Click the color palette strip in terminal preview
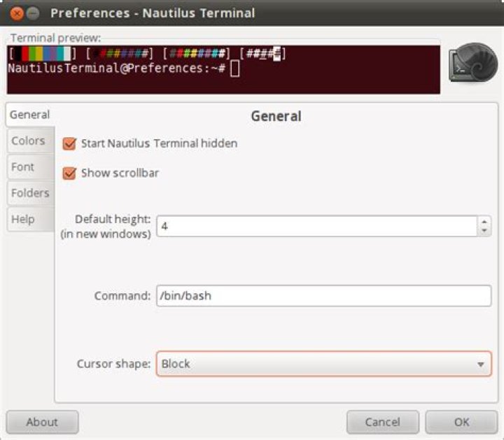The width and height of the screenshot is (504, 440). 43,54
